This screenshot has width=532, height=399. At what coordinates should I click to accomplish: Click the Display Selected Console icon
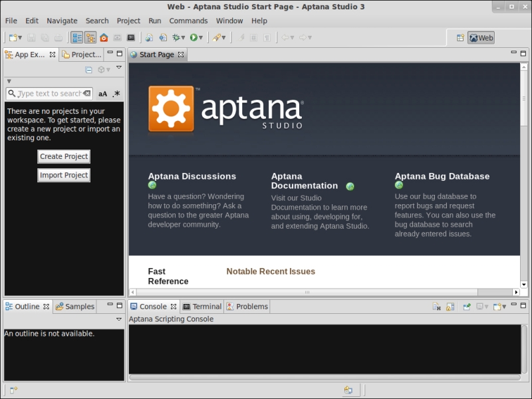[479, 307]
